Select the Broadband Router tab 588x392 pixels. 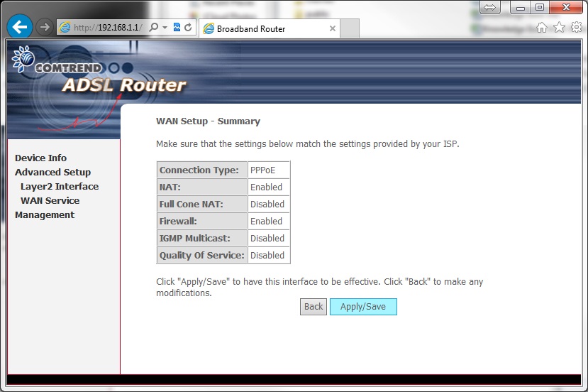[270, 28]
